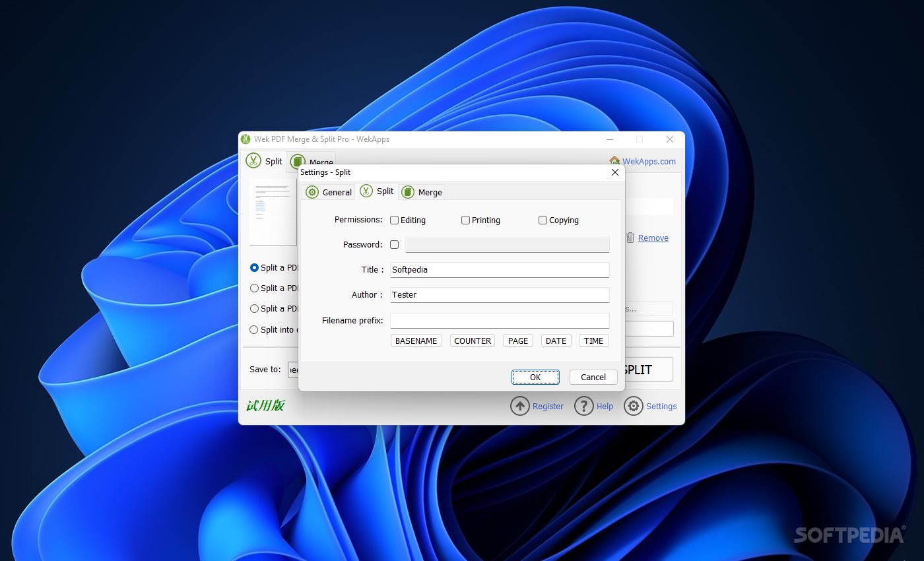Enable the Copying permission checkbox
Screen dimensions: 924x561
[x=543, y=220]
